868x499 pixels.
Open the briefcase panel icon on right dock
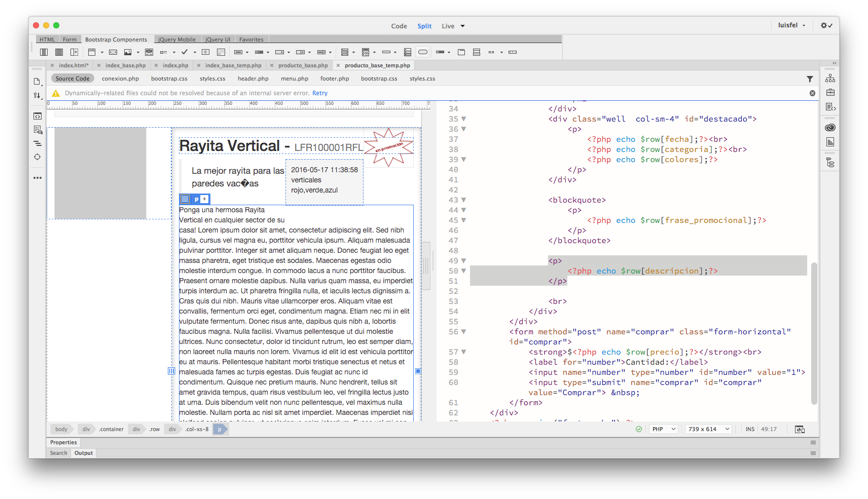(x=830, y=93)
